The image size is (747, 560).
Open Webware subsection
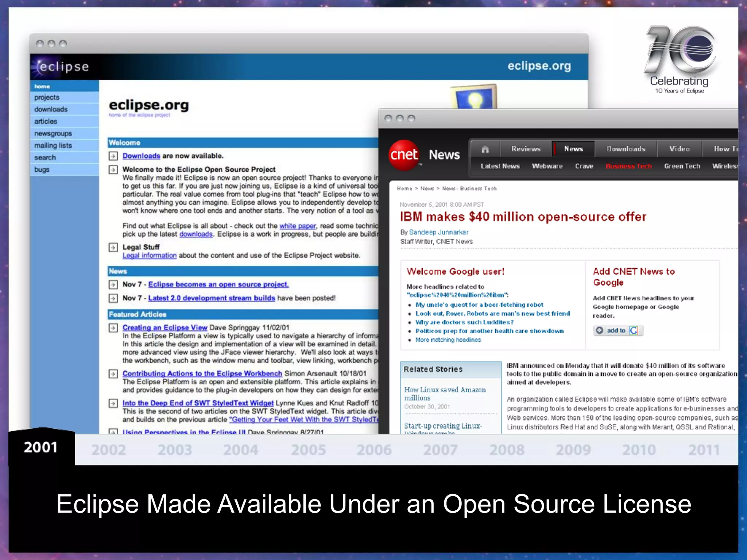click(547, 166)
